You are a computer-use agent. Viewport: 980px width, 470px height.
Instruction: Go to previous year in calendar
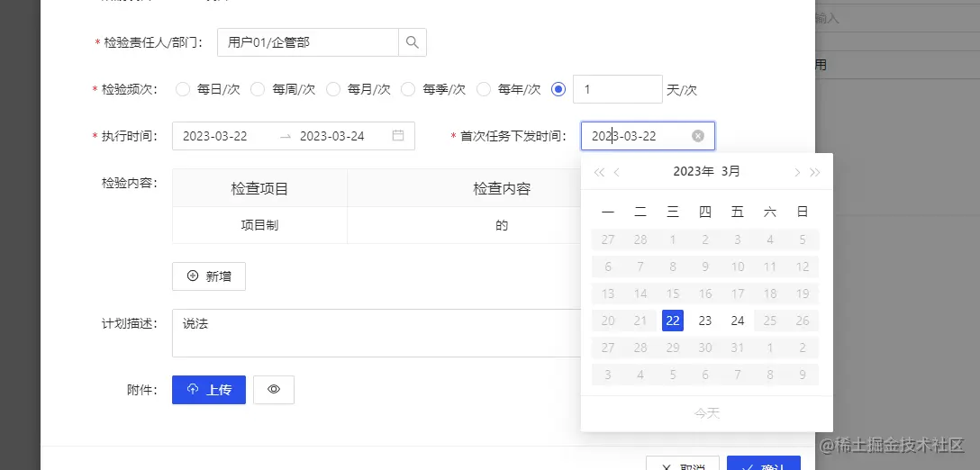[599, 173]
